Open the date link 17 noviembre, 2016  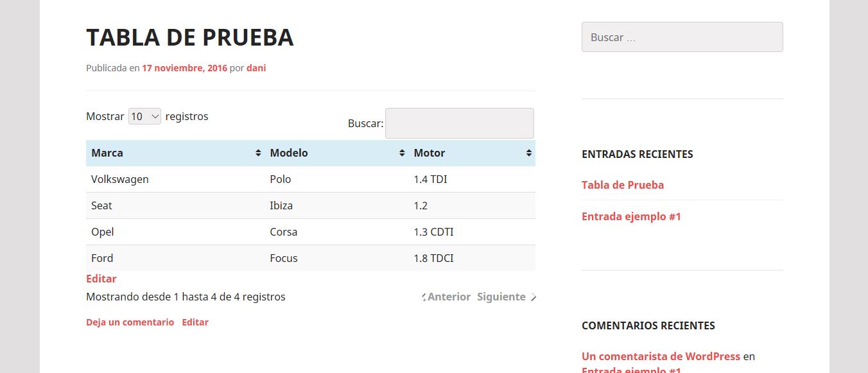(184, 67)
